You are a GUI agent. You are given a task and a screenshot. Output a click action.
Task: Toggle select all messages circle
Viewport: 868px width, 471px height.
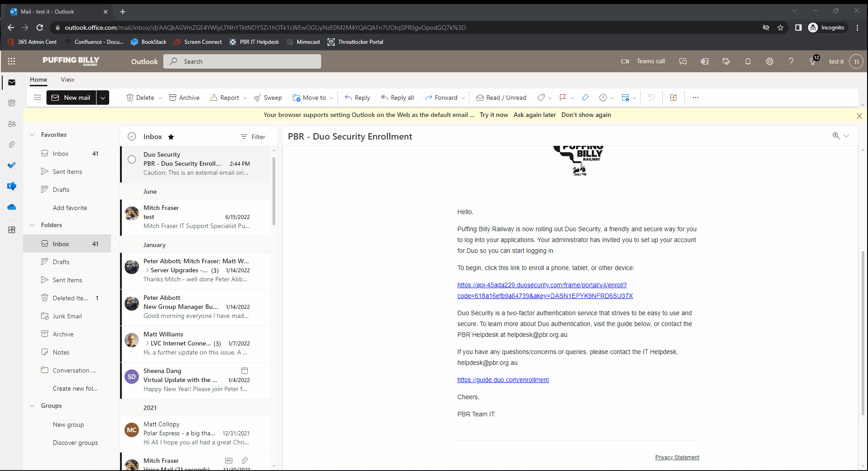click(x=132, y=136)
